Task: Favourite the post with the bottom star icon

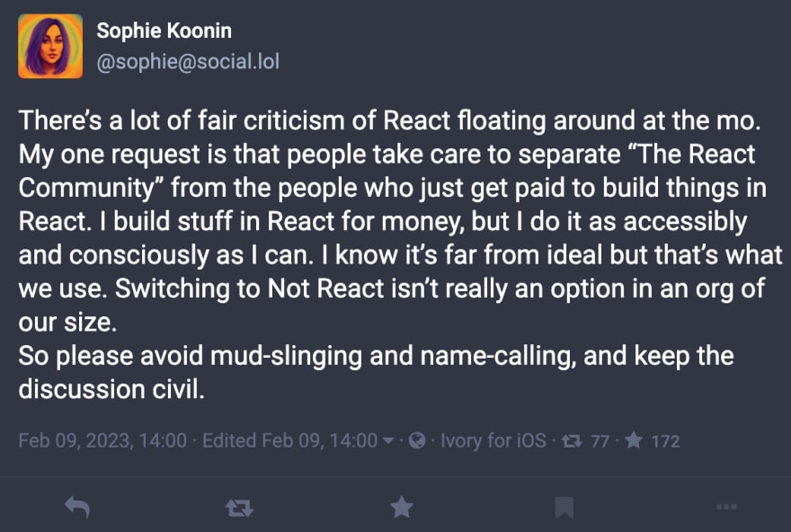Action: pos(402,507)
